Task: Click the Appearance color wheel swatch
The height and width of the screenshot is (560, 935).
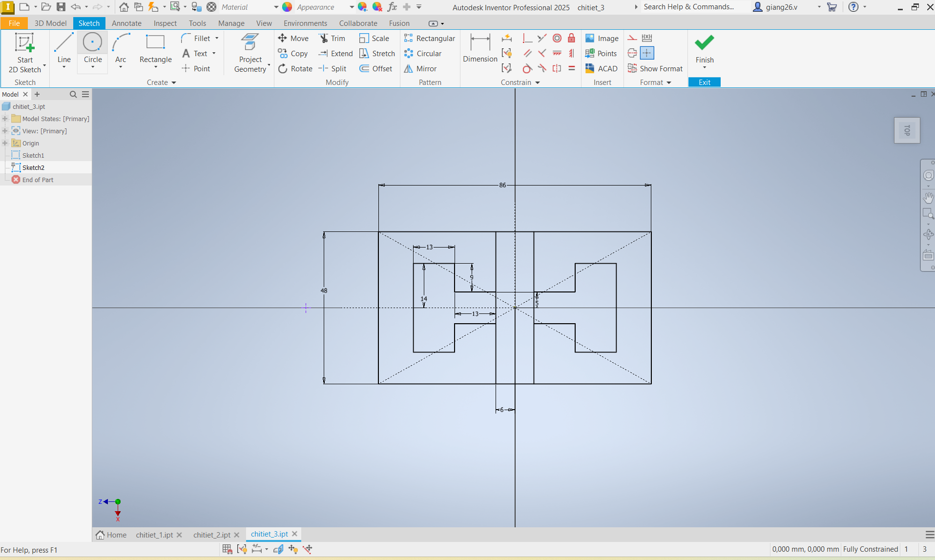Action: click(x=287, y=7)
